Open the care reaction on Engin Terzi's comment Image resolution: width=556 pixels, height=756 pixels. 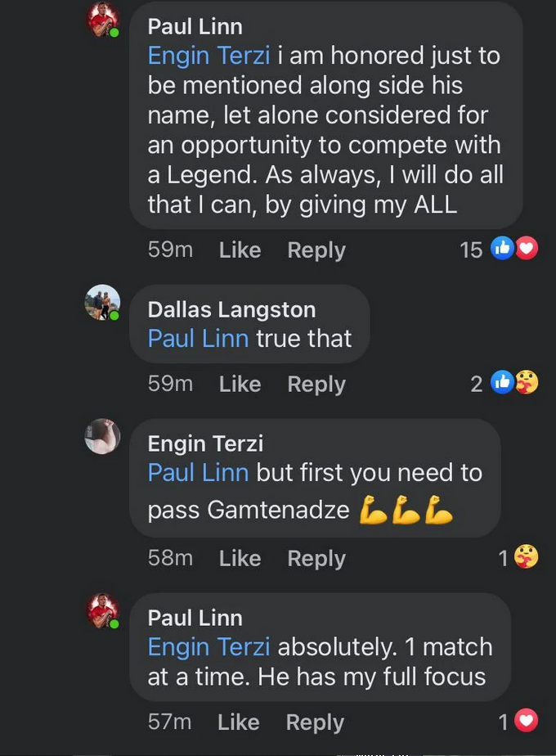[526, 557]
